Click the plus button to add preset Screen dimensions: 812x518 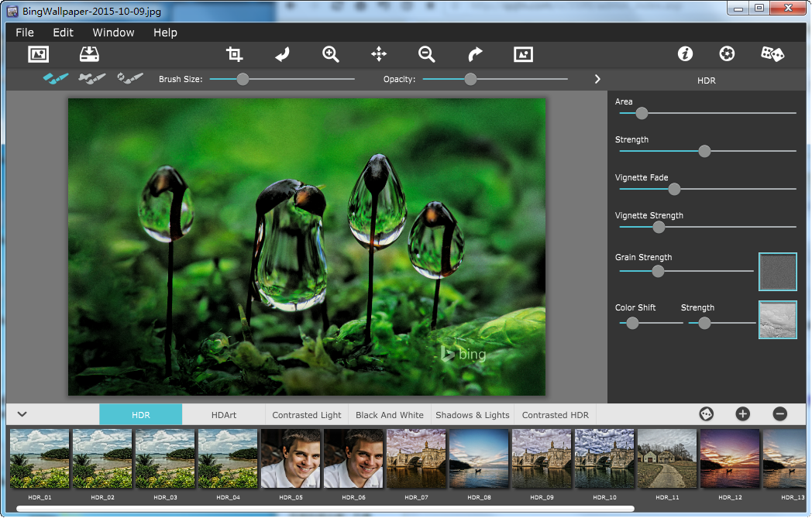pos(742,414)
